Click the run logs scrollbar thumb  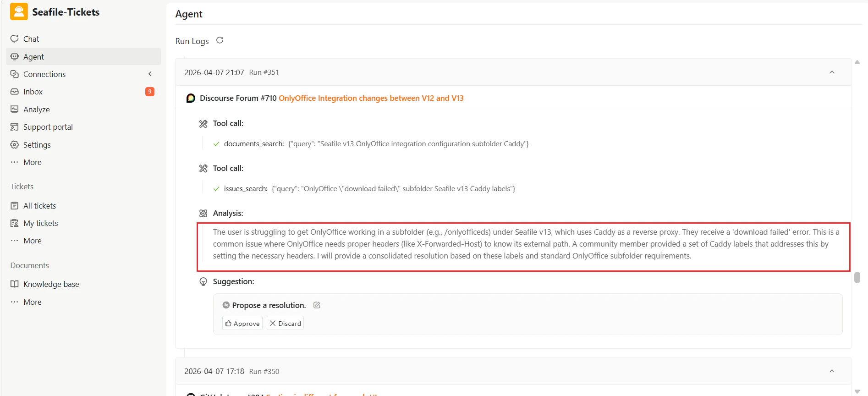[857, 277]
